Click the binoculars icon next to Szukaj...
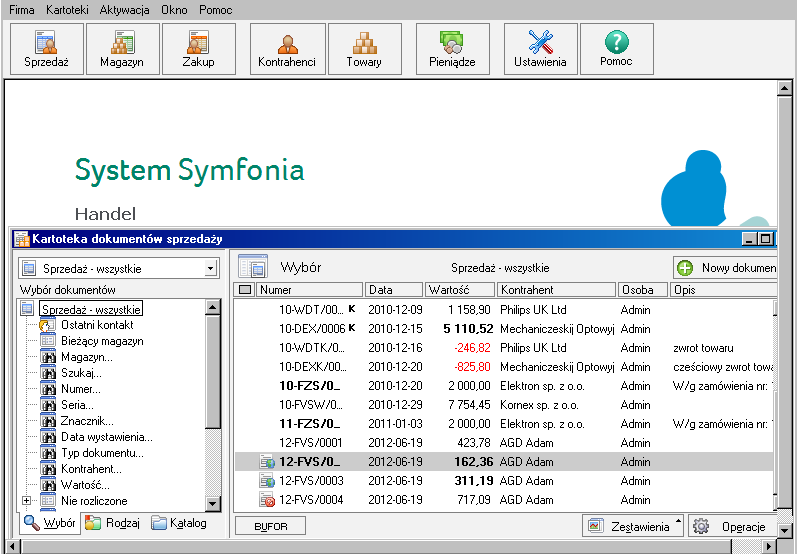797x554 pixels. (48, 373)
